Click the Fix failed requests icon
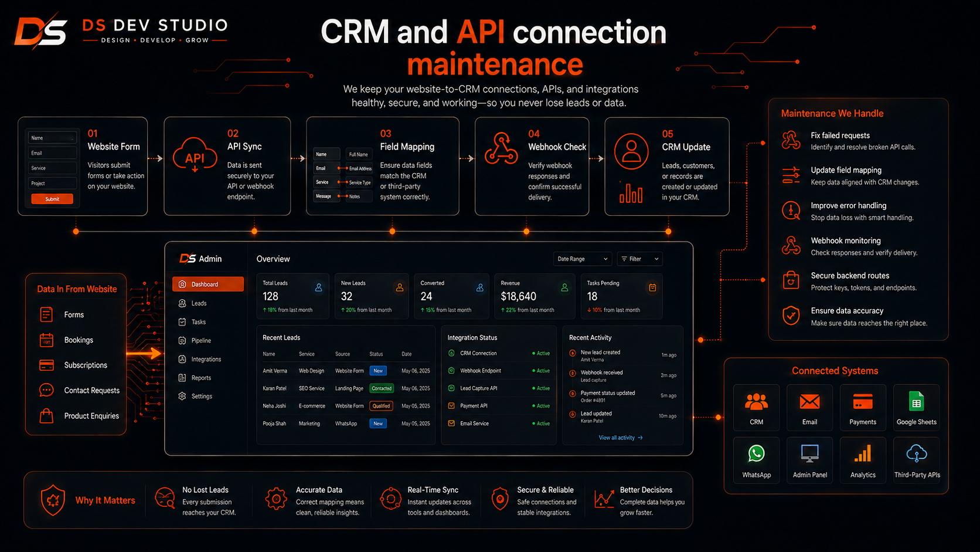 coord(791,140)
